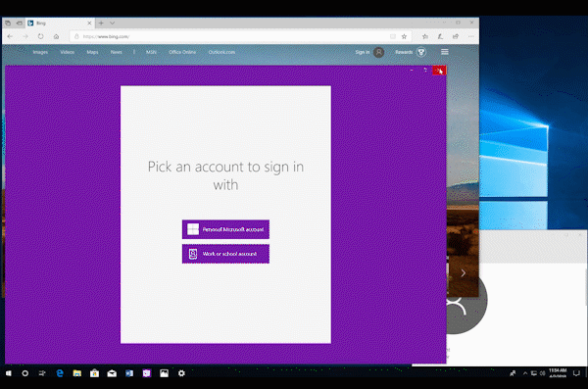Show tabs set aside in Edge
The width and height of the screenshot is (588, 389).
pyautogui.click(x=8, y=23)
